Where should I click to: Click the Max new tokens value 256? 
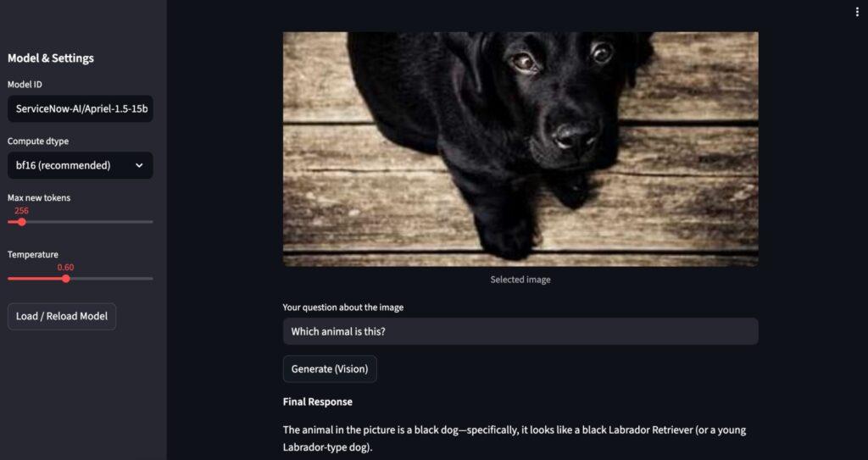[x=21, y=211]
